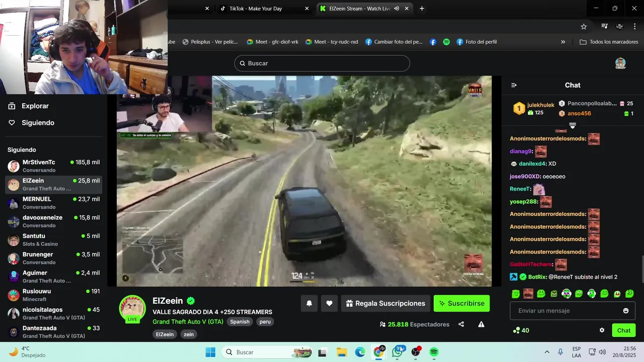
Task: Open the Foto del perfil bookmark
Action: [476, 42]
